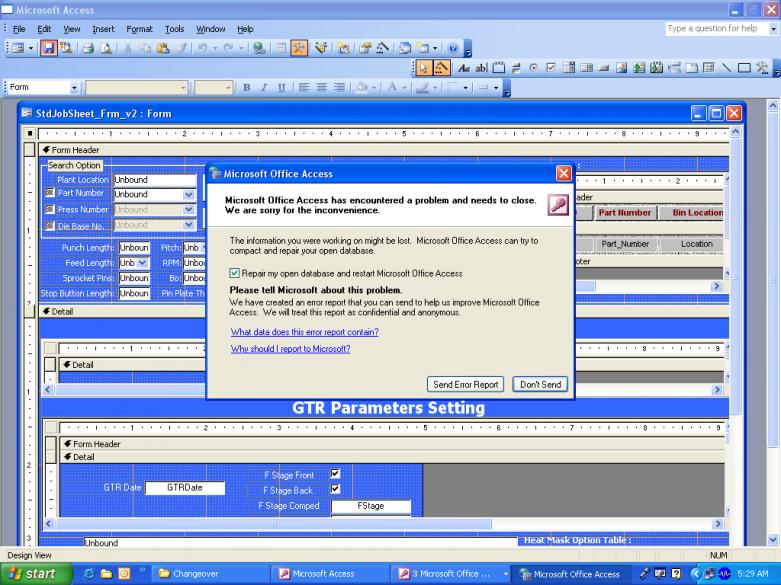Viewport: 781px width, 585px height.
Task: Select the Select Objects pointer tool
Action: [423, 68]
